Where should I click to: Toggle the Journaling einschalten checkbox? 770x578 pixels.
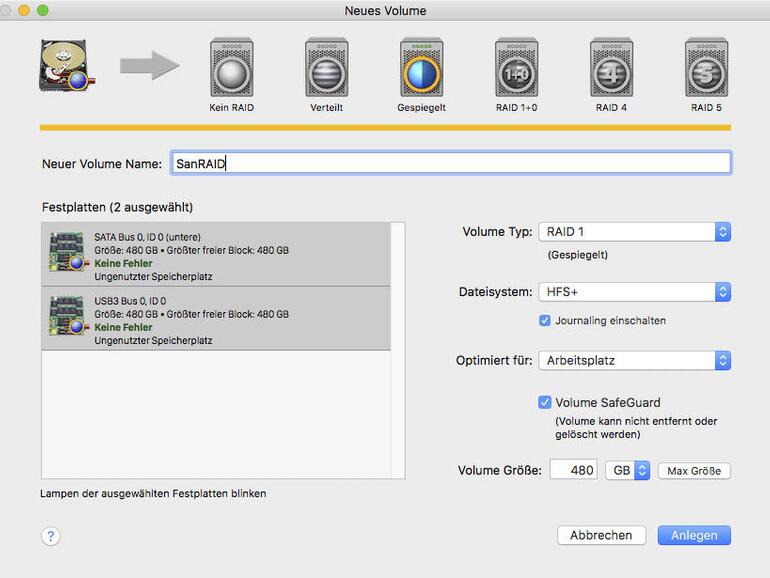click(x=545, y=321)
